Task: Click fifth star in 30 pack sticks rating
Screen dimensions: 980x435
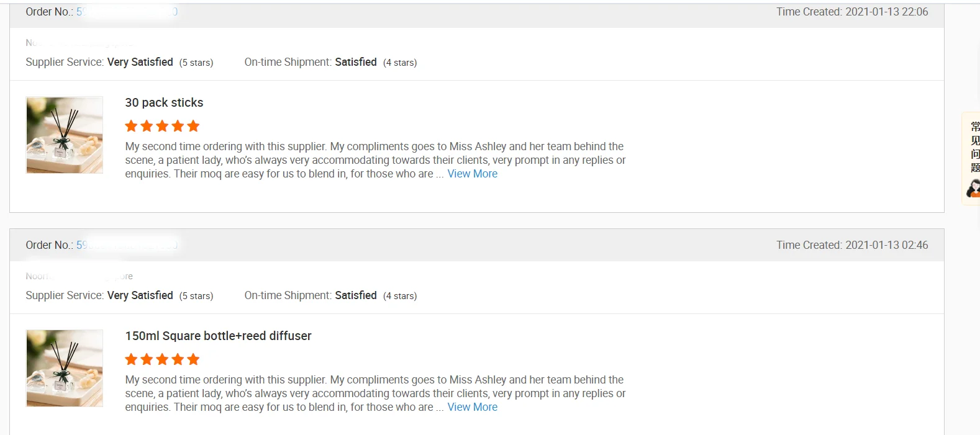Action: [193, 126]
